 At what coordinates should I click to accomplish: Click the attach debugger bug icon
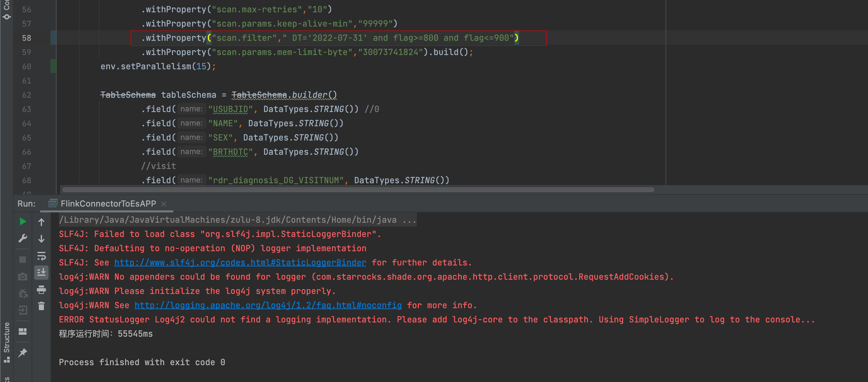23,293
